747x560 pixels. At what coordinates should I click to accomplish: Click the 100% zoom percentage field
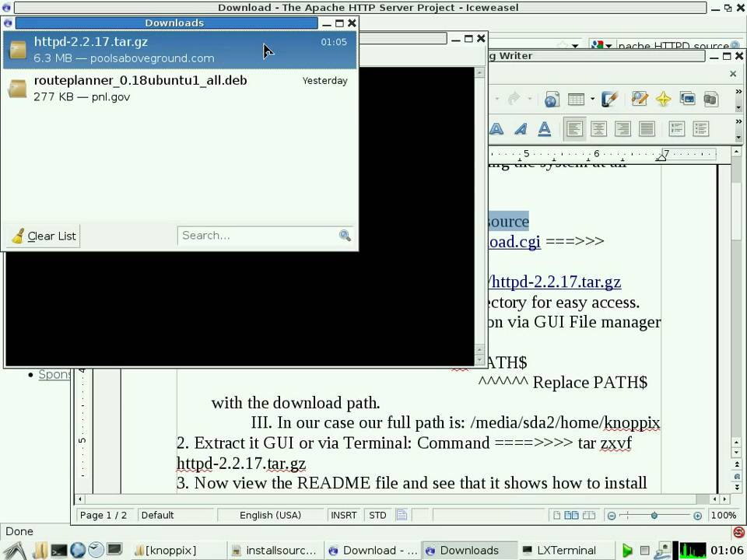pos(723,515)
